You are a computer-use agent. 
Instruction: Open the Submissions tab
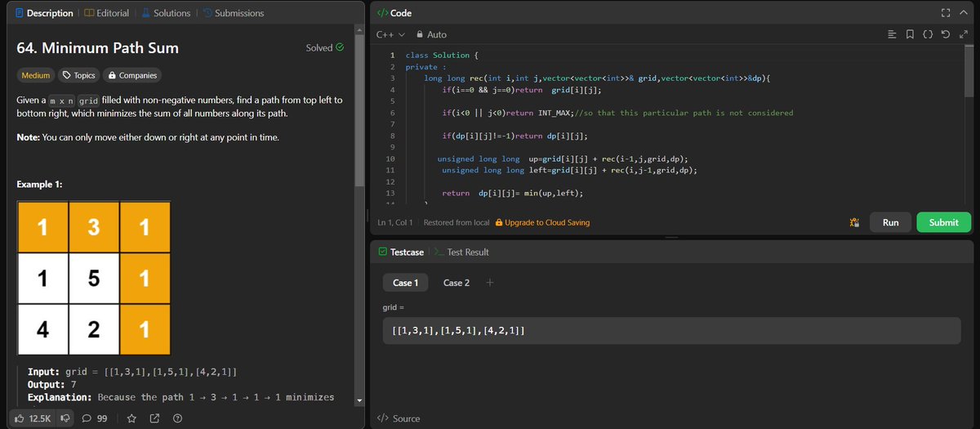[x=233, y=13]
